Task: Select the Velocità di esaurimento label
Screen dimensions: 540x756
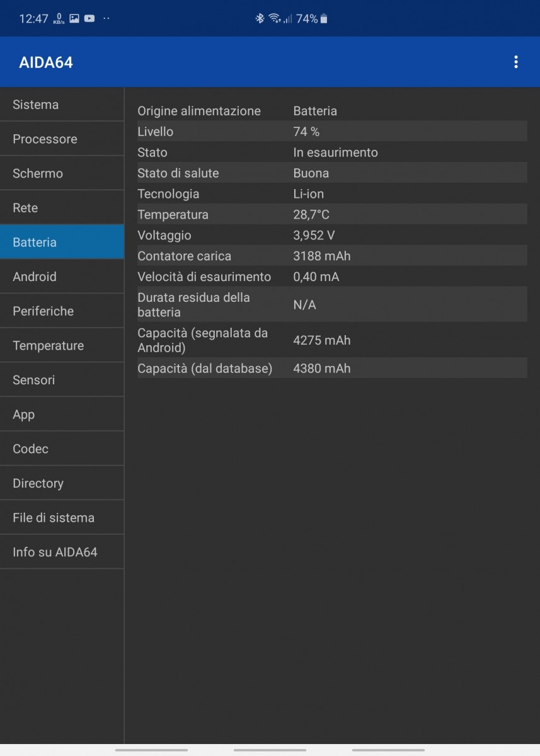Action: (x=204, y=277)
